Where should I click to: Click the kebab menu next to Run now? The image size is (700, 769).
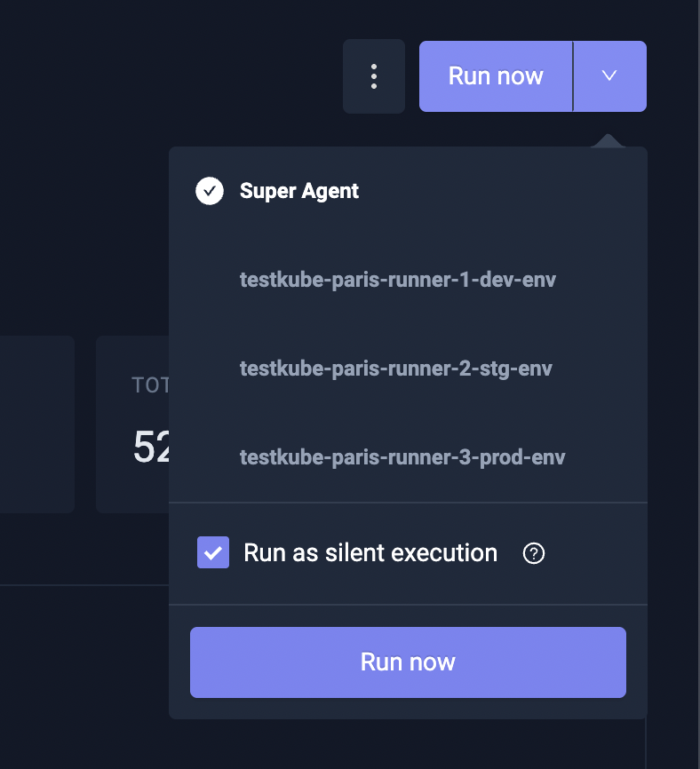click(x=373, y=76)
